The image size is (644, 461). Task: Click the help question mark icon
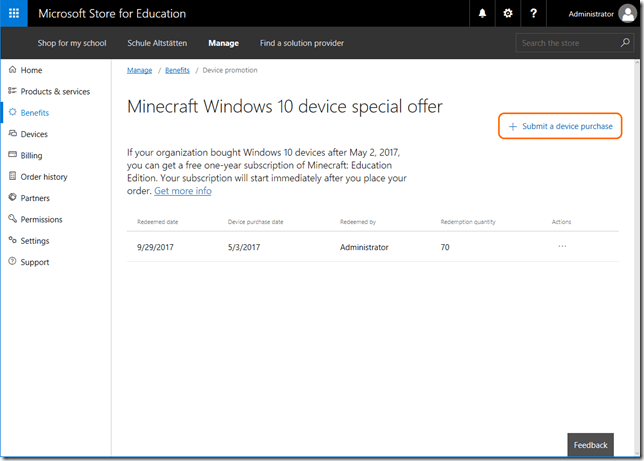pyautogui.click(x=533, y=14)
